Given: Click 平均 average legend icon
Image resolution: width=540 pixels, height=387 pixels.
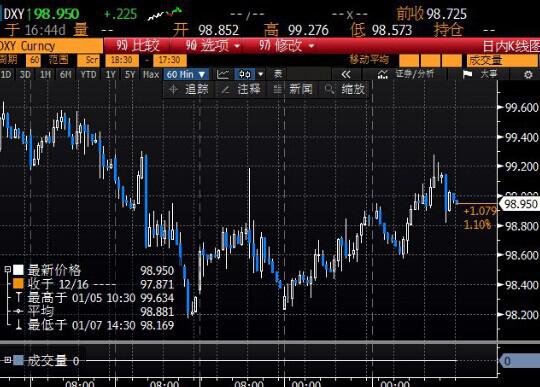Looking at the screenshot, I should point(19,311).
